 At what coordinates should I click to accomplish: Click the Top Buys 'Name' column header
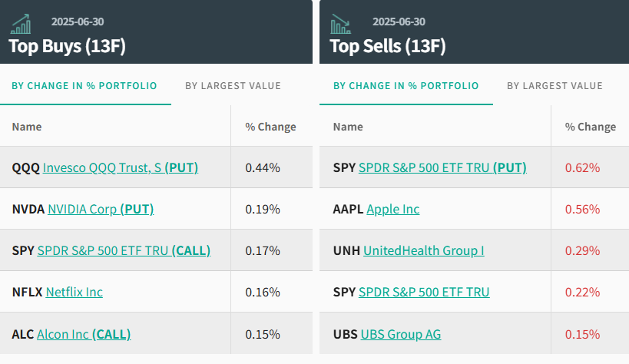pyautogui.click(x=27, y=127)
